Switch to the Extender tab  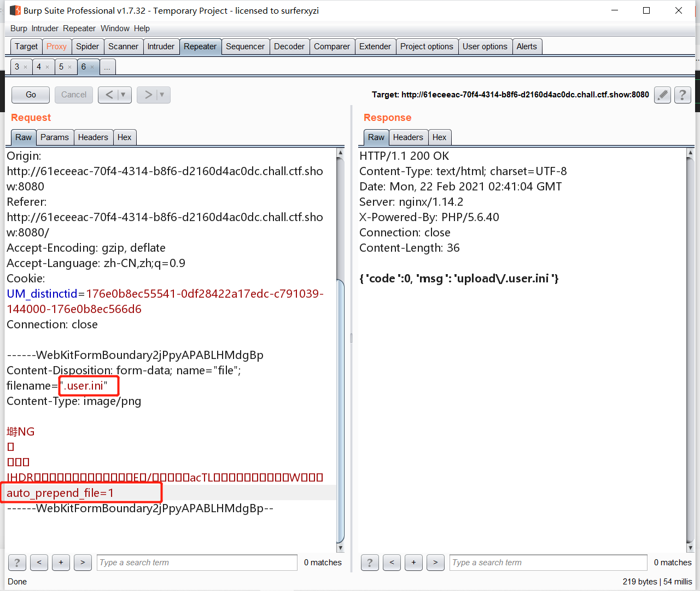click(x=375, y=47)
